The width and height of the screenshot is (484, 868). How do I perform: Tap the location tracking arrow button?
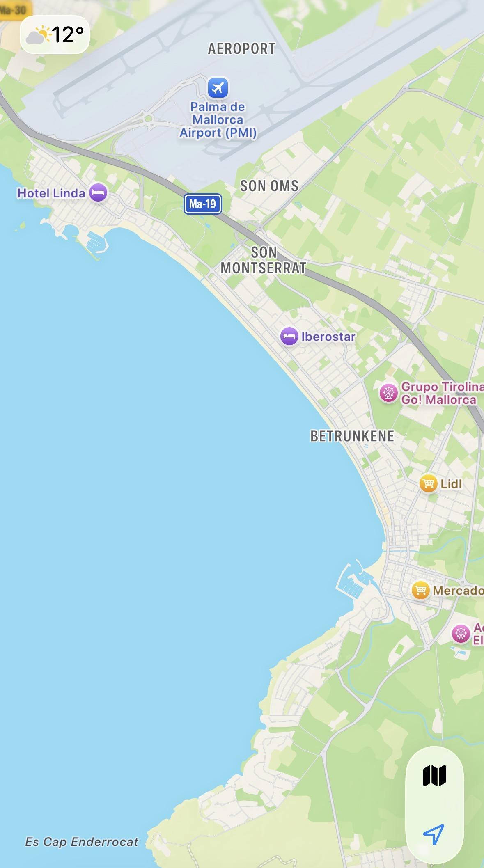tap(434, 834)
